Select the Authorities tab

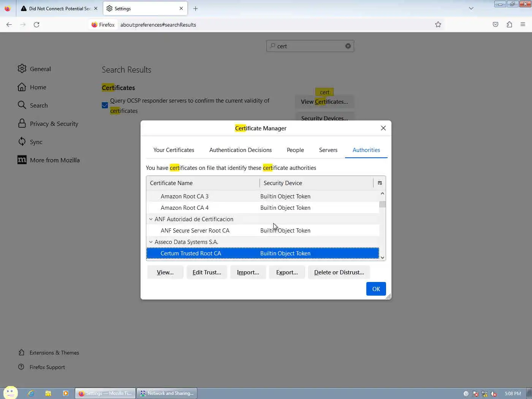pyautogui.click(x=366, y=150)
